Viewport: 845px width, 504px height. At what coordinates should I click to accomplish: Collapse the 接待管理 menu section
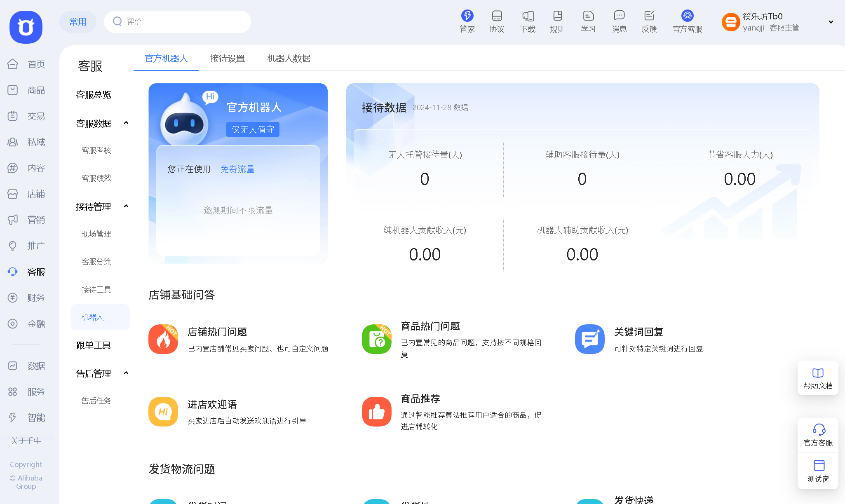(126, 206)
